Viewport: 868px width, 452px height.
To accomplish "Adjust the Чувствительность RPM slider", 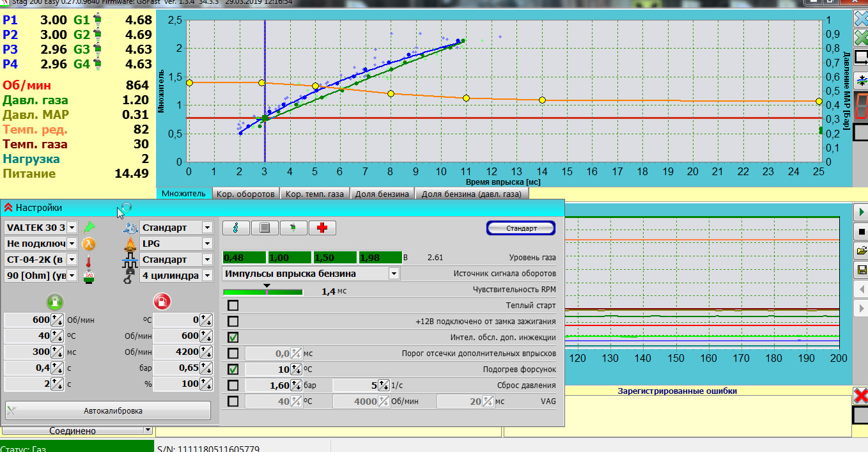I will point(263,292).
